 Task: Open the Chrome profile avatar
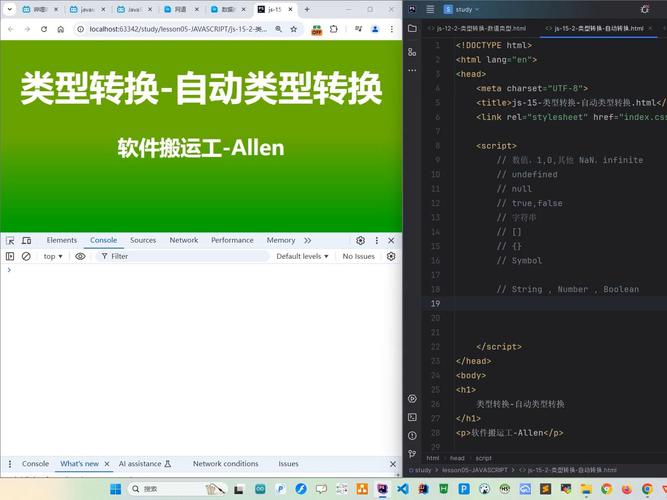click(375, 29)
